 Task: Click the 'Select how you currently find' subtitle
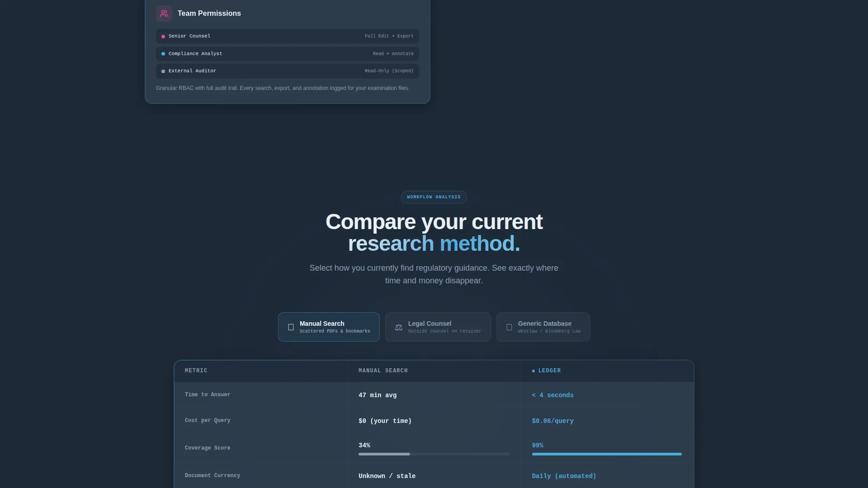(434, 274)
